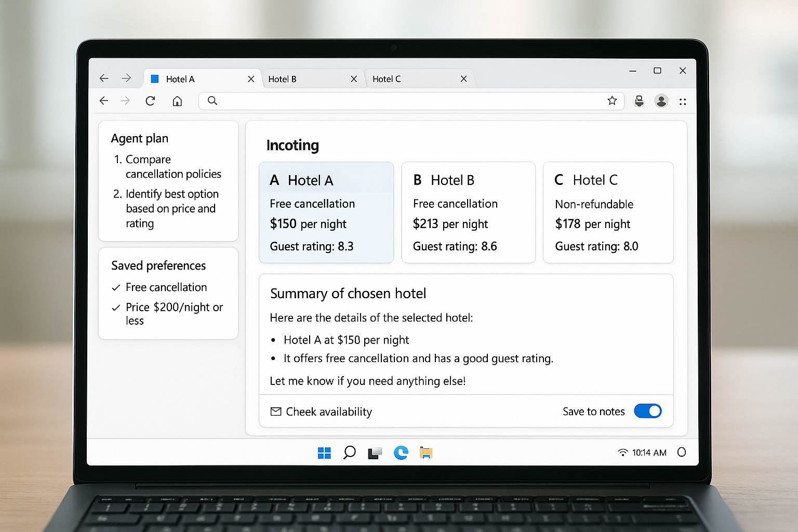
Task: Click inside the browser address bar
Action: pyautogui.click(x=405, y=101)
